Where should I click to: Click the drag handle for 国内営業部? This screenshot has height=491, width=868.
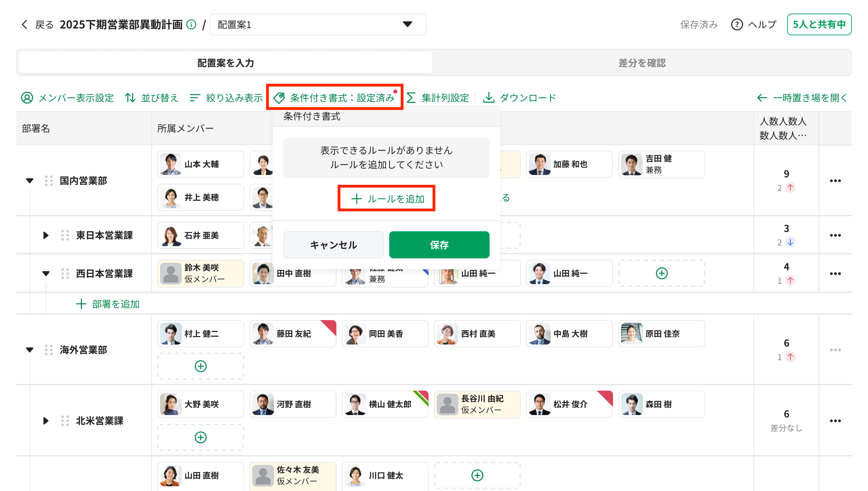click(49, 181)
